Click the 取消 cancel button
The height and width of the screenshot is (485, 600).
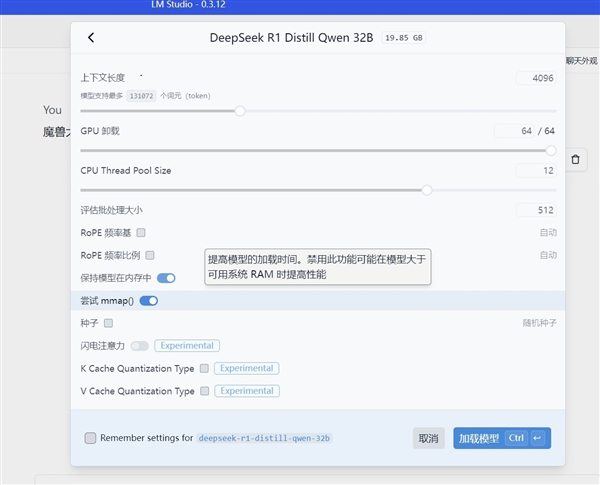pos(429,438)
